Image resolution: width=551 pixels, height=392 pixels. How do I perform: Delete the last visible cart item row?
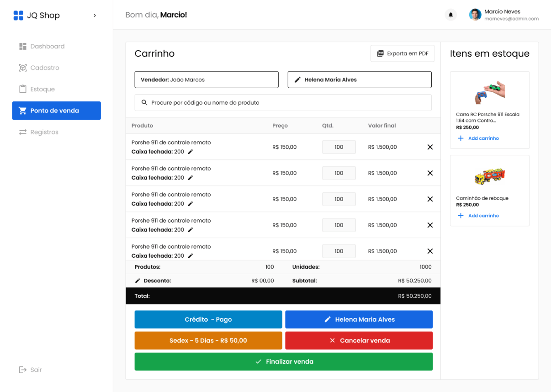430,251
